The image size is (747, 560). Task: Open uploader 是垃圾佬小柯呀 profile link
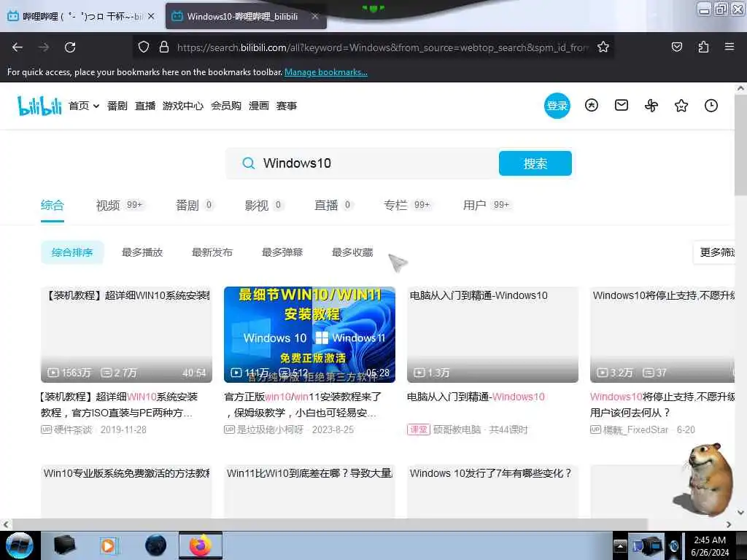coord(270,429)
